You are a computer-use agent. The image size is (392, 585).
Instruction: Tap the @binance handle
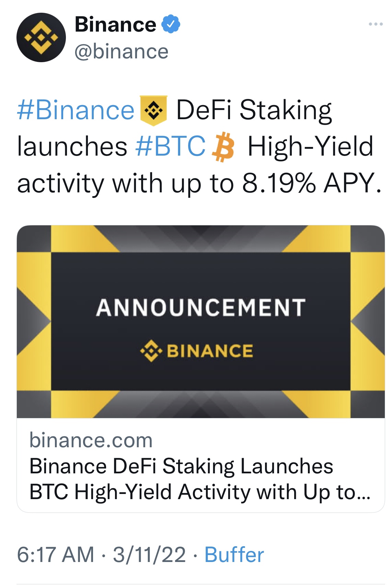(122, 52)
